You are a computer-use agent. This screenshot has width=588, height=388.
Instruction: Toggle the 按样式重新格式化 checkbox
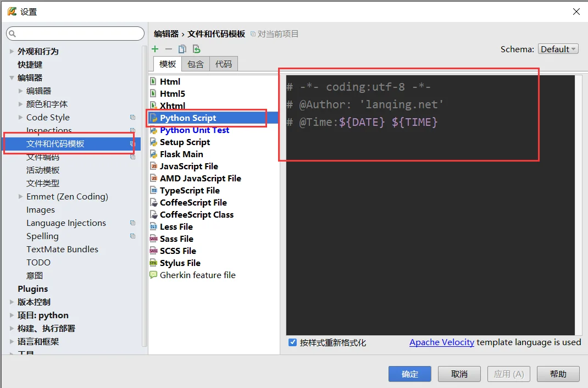coord(293,342)
